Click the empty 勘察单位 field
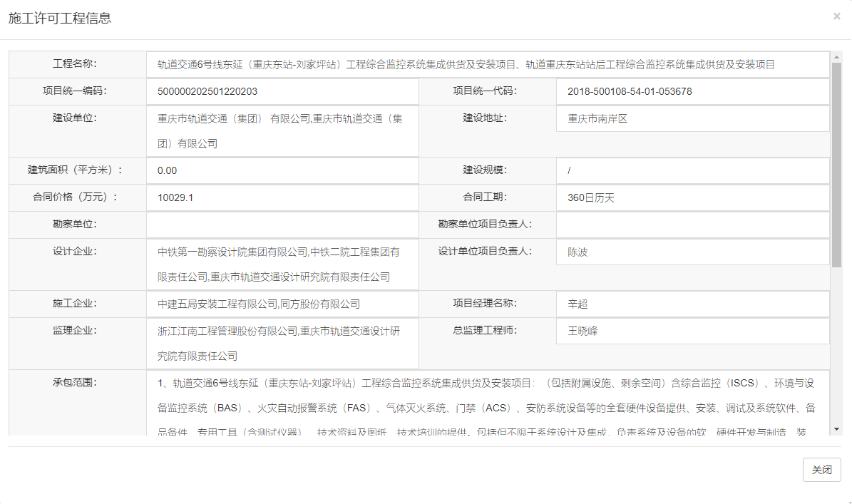 point(282,225)
